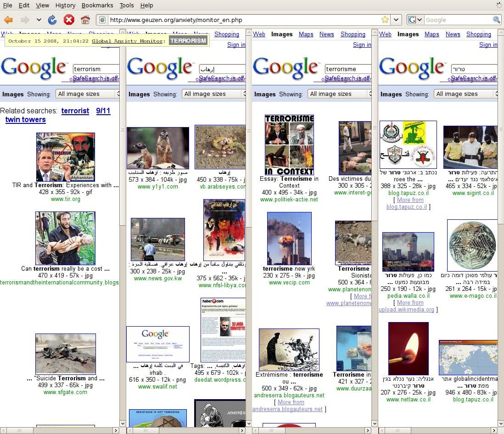This screenshot has height=434, width=504.
Task: Open the back/forward history dropdown arrow
Action: click(39, 20)
